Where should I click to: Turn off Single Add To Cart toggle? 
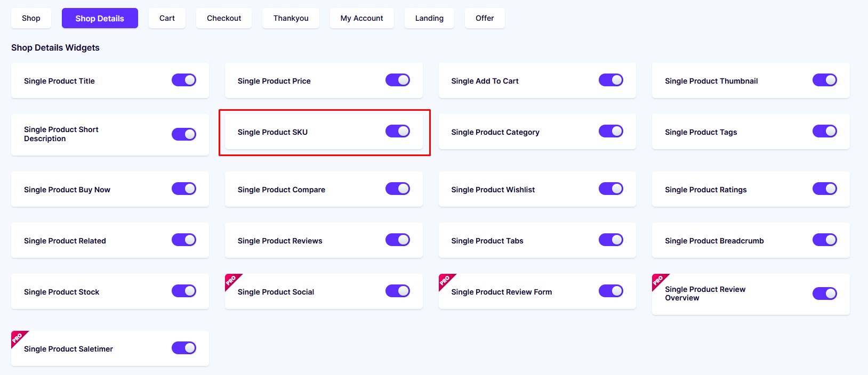coord(611,80)
